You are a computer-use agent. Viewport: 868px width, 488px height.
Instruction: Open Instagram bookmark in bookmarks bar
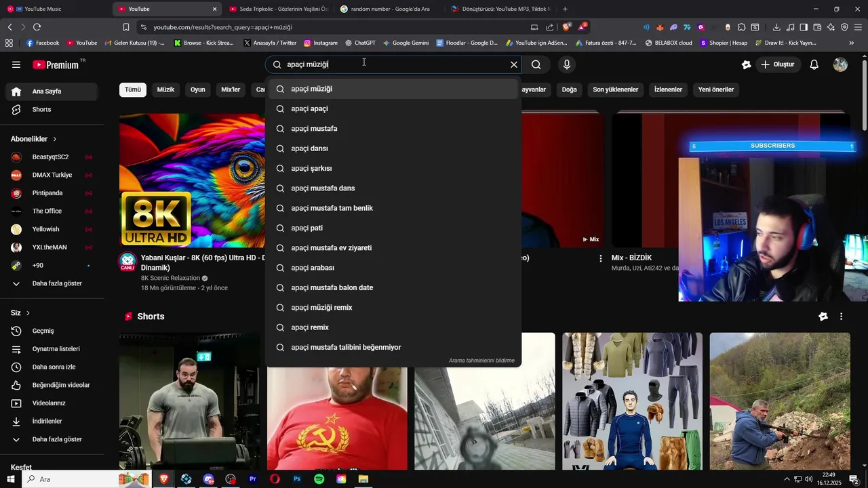pyautogui.click(x=320, y=43)
